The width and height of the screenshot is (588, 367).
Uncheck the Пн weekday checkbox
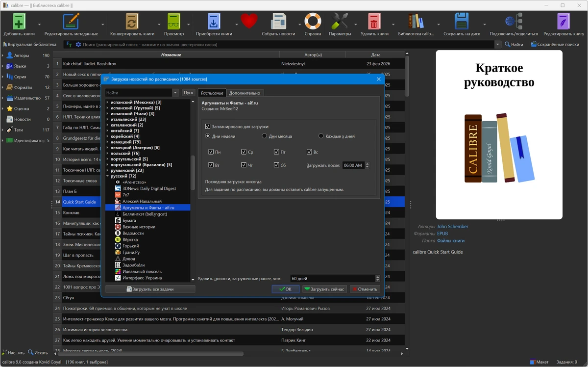(x=211, y=152)
